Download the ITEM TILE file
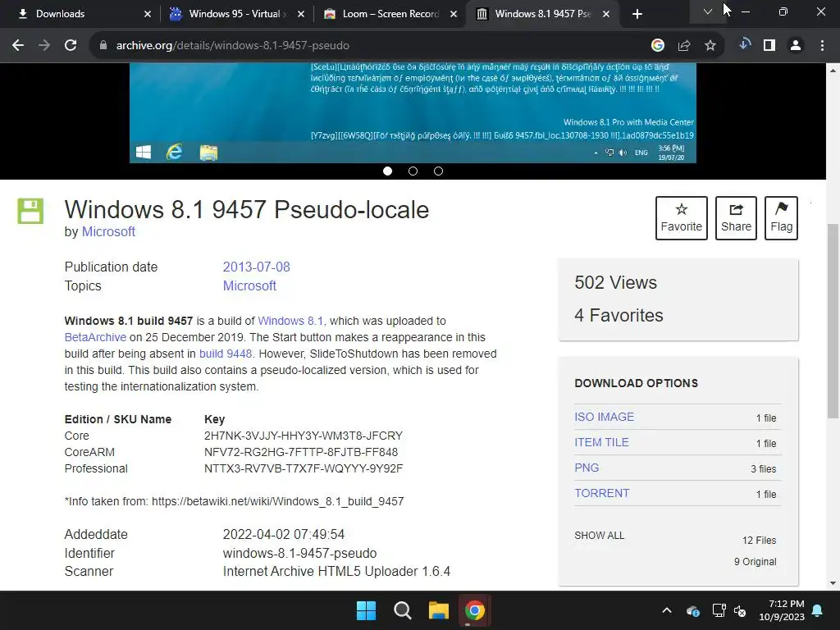This screenshot has width=840, height=630. [601, 442]
